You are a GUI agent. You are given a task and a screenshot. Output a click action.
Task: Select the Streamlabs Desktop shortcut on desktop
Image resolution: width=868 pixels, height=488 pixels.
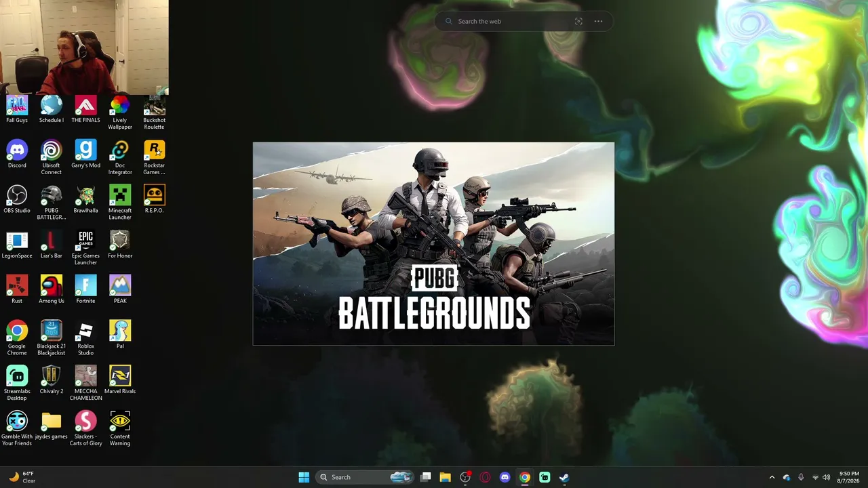click(x=17, y=384)
